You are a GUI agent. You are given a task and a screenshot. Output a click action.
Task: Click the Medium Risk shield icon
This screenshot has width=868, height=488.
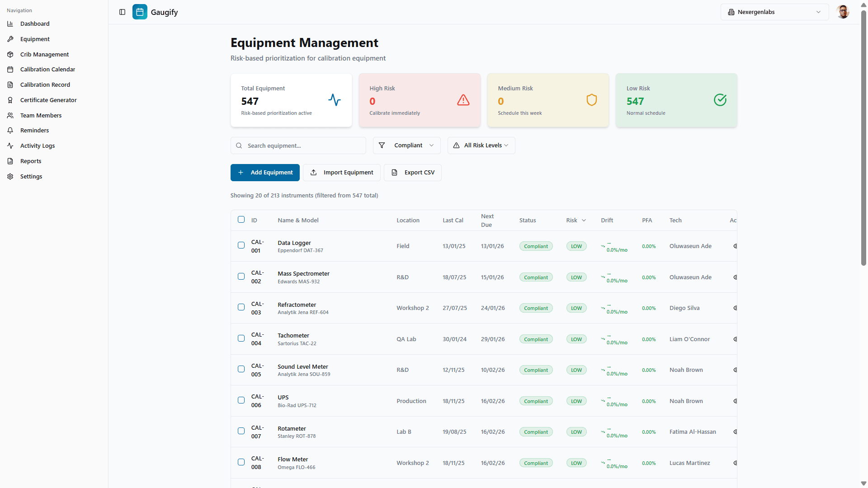591,100
